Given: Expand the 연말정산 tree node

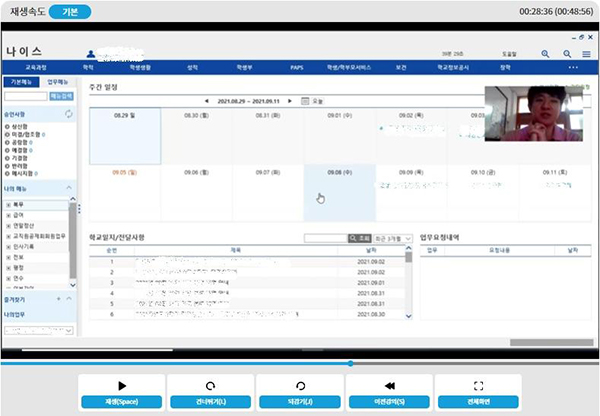Looking at the screenshot, I should click(x=8, y=226).
